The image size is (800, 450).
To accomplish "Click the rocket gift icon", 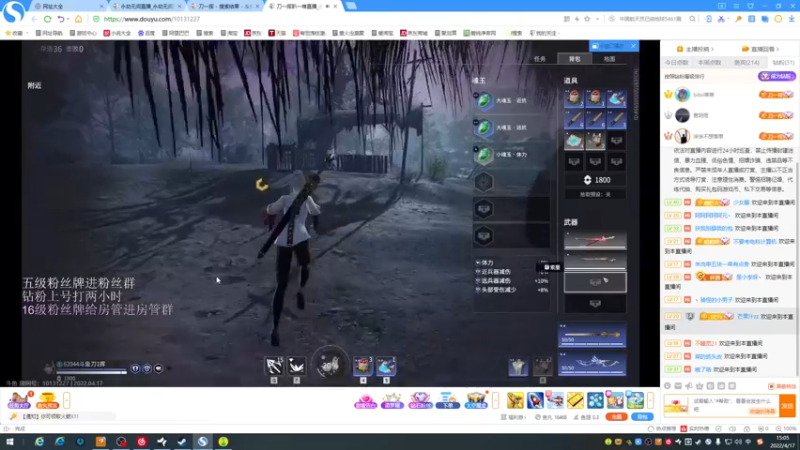I will [535, 401].
